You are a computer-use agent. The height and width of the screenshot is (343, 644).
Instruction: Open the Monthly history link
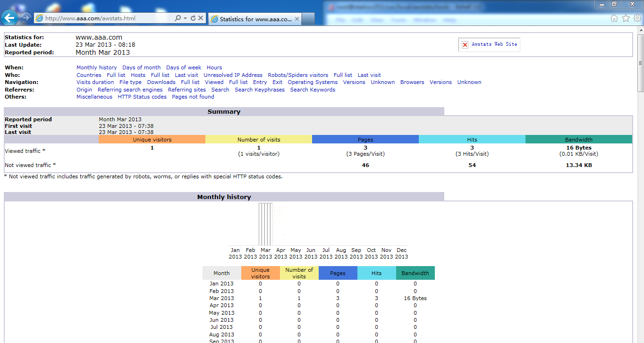(97, 67)
